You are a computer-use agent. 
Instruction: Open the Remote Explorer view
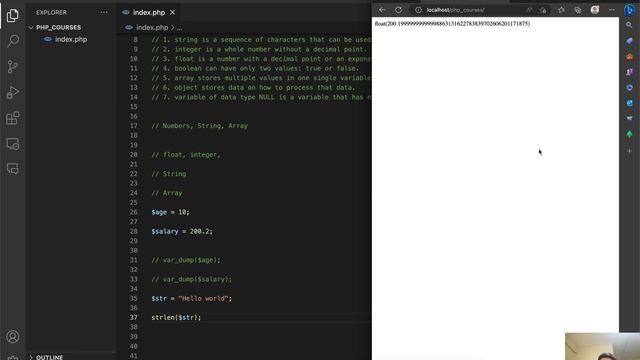pos(13,144)
